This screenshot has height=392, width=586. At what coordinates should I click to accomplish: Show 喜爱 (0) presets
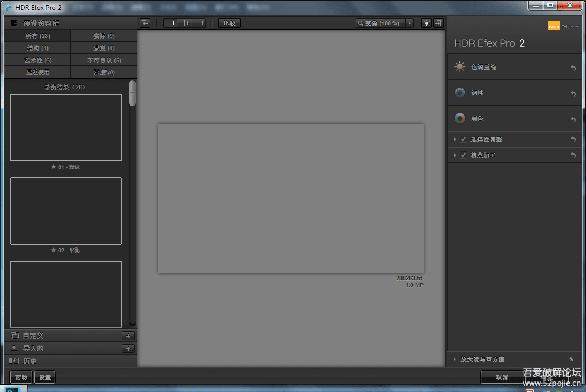pos(104,72)
